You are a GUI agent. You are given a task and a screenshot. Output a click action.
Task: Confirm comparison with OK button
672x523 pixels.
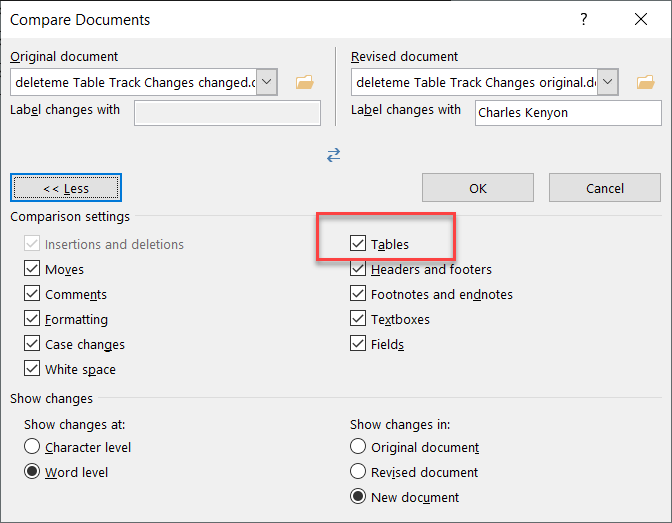(x=478, y=188)
